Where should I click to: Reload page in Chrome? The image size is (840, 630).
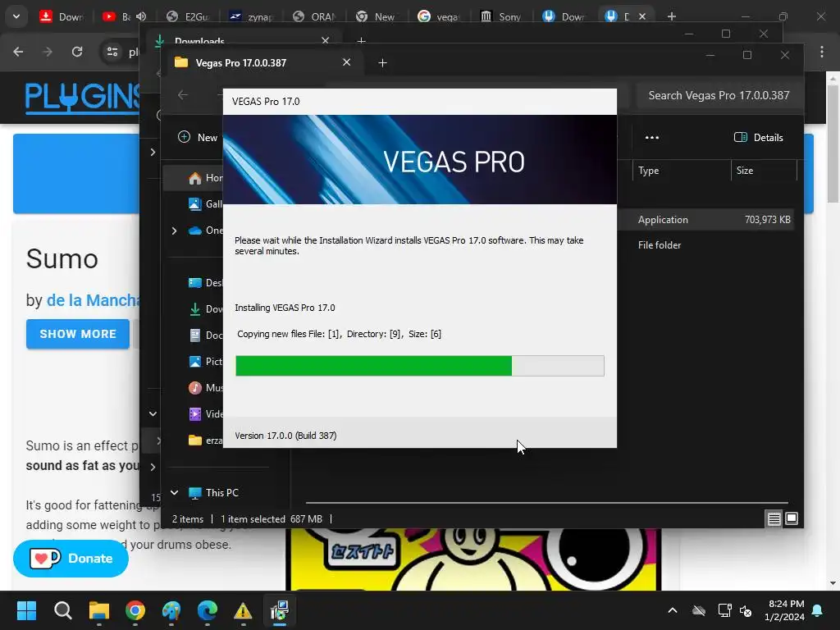point(77,52)
